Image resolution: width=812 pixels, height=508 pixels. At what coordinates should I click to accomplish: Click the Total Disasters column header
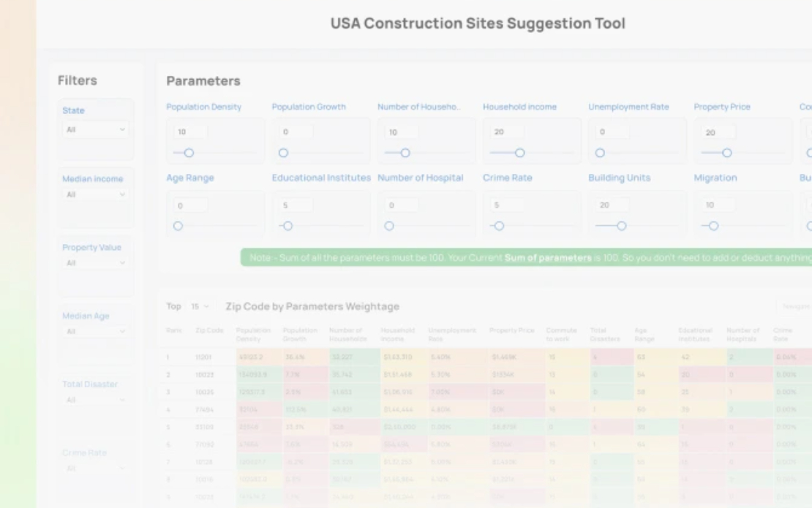tap(605, 334)
